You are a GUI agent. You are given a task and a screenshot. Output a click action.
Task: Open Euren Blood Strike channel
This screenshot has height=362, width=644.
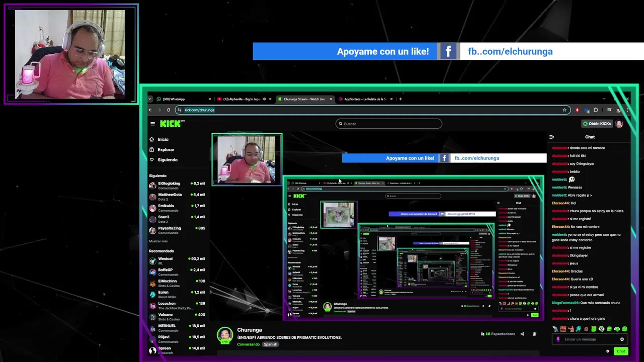pyautogui.click(x=177, y=294)
